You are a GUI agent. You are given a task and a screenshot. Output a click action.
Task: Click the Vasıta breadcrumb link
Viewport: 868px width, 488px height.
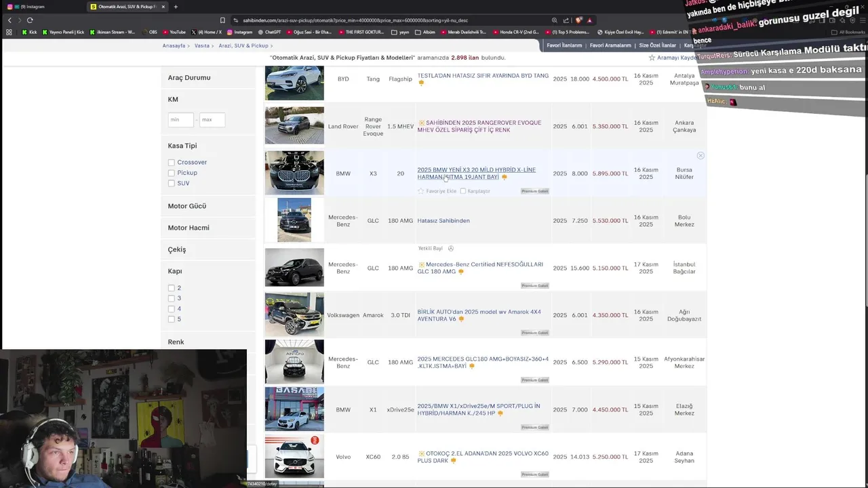coord(201,45)
